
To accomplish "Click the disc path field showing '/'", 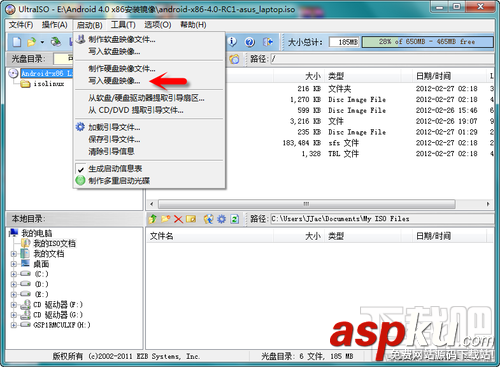I will tap(381, 59).
